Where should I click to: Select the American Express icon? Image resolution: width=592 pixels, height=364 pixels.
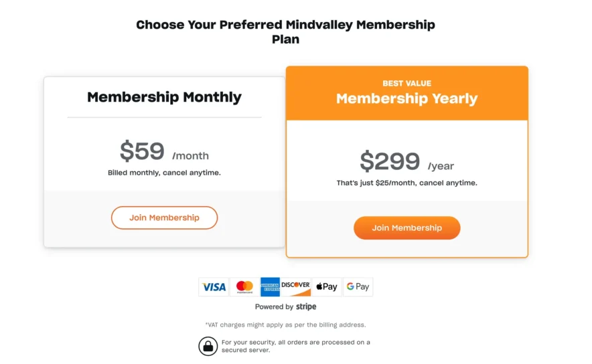[x=270, y=287]
